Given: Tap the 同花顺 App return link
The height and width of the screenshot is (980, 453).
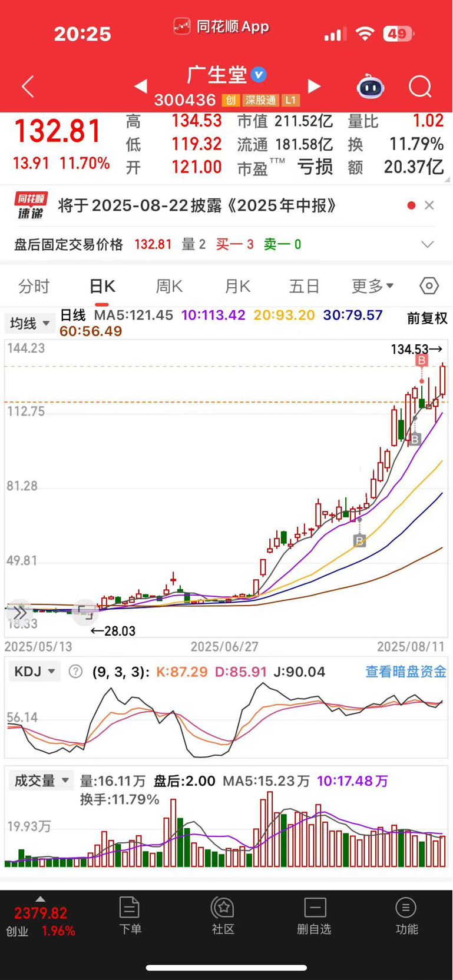Looking at the screenshot, I should click(221, 26).
